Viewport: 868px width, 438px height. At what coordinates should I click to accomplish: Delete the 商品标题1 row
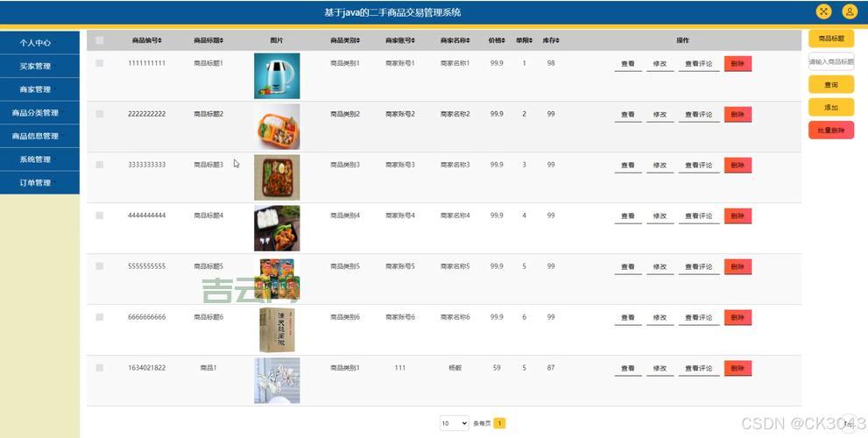[x=737, y=64]
